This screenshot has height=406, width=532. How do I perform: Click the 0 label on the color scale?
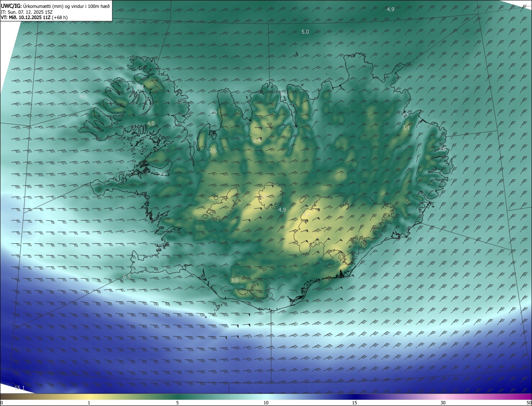point(2,403)
